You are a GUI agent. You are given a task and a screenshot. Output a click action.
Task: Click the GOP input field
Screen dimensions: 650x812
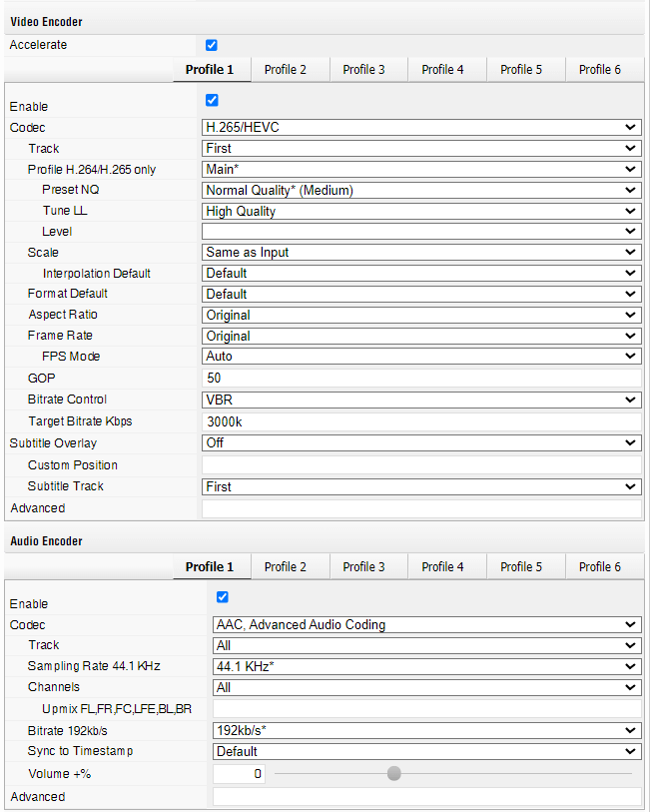click(x=420, y=379)
